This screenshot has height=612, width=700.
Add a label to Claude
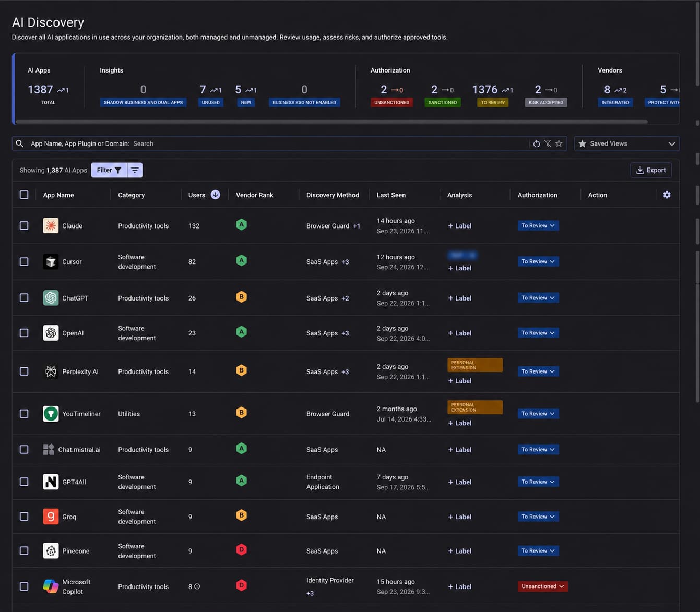click(459, 226)
